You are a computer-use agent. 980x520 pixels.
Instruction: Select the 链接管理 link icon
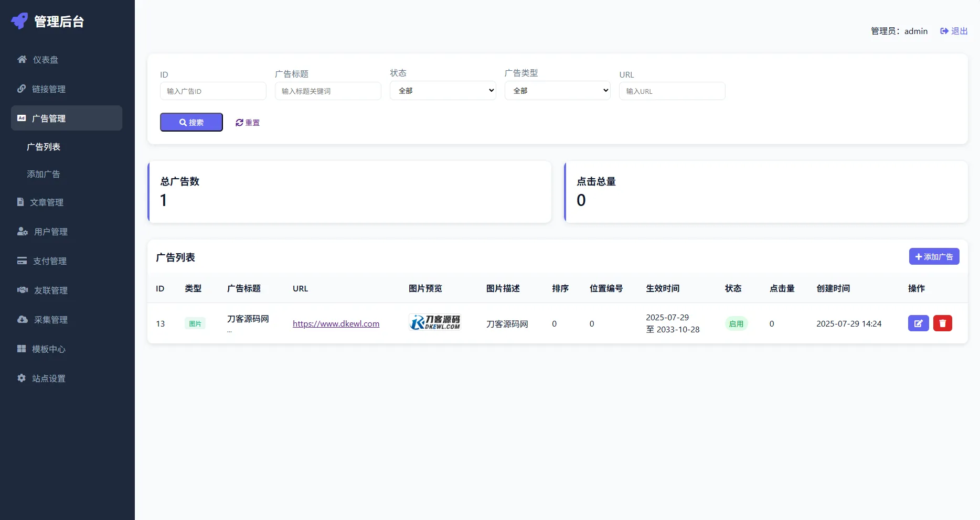(22, 89)
